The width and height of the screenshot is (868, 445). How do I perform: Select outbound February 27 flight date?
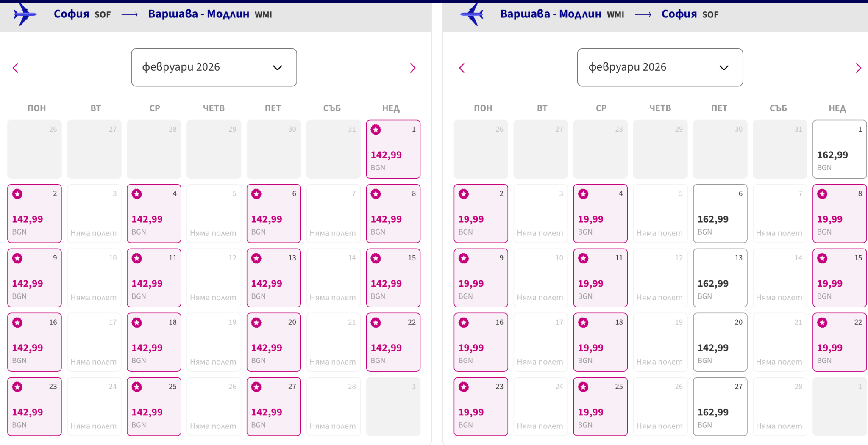pyautogui.click(x=274, y=406)
